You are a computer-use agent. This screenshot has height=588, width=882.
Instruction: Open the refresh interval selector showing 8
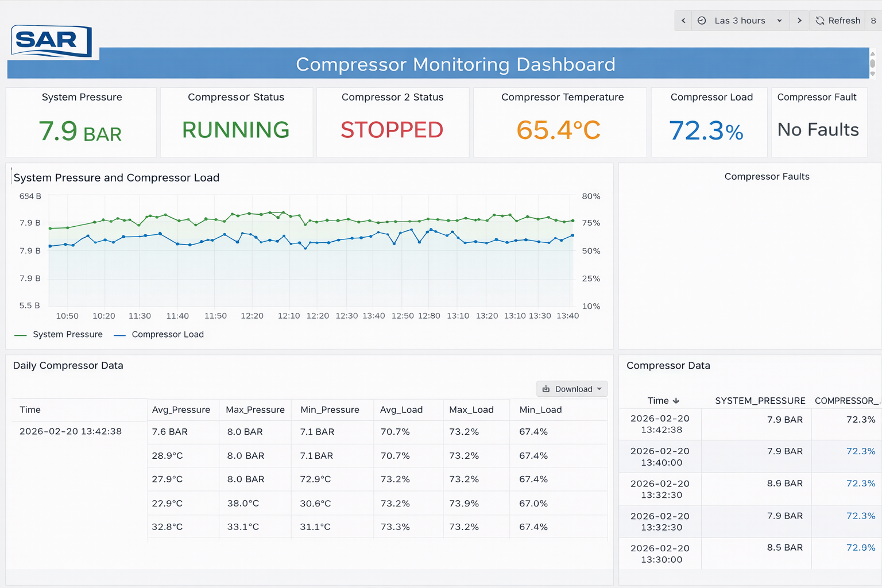(x=873, y=21)
